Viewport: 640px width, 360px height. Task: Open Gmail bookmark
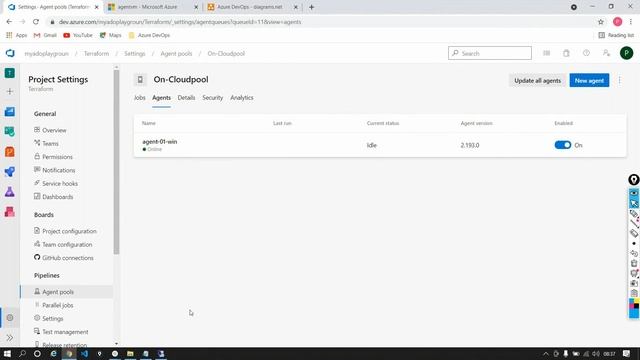pyautogui.click(x=45, y=36)
